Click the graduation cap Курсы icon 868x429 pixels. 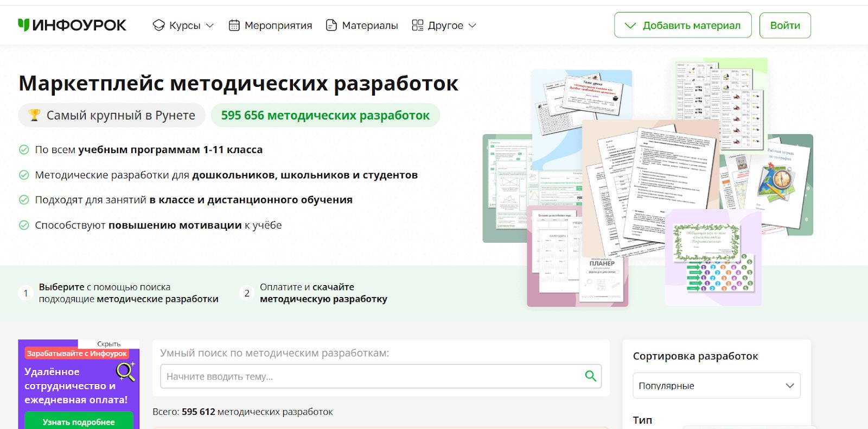[x=158, y=26]
